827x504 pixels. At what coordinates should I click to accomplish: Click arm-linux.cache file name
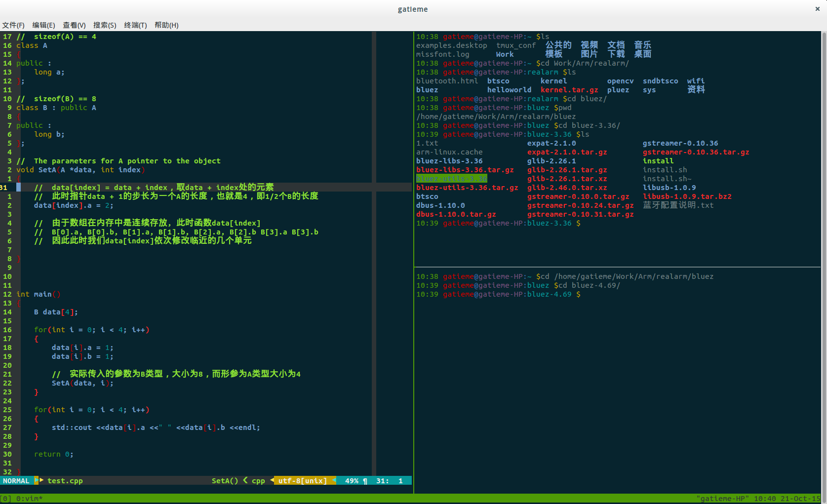tap(449, 152)
